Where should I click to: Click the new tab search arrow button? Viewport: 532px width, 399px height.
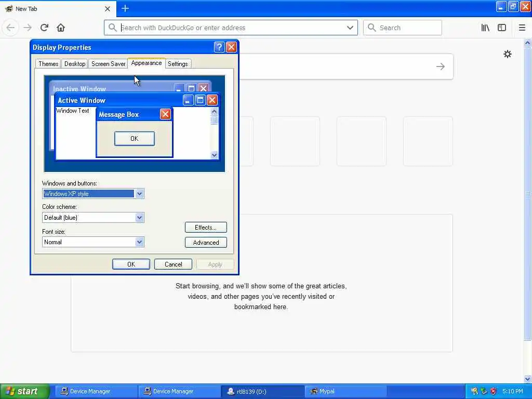[441, 66]
